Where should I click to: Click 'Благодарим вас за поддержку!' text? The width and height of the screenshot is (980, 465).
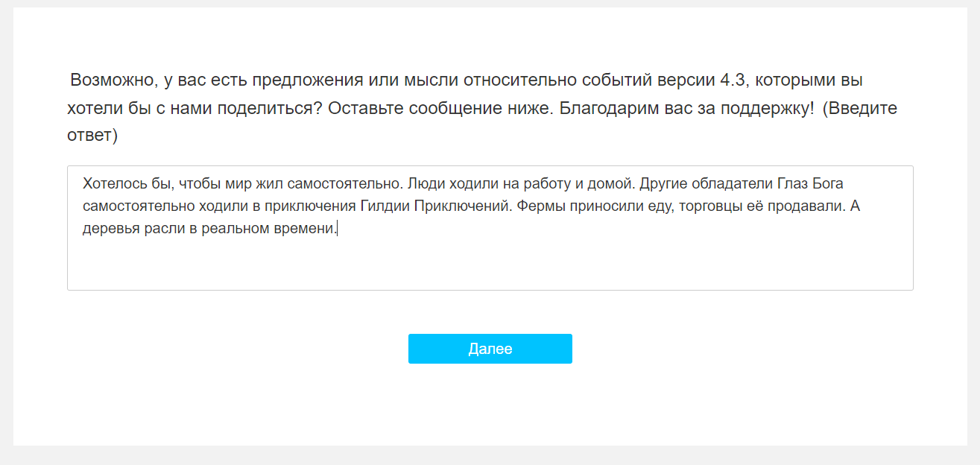(687, 108)
